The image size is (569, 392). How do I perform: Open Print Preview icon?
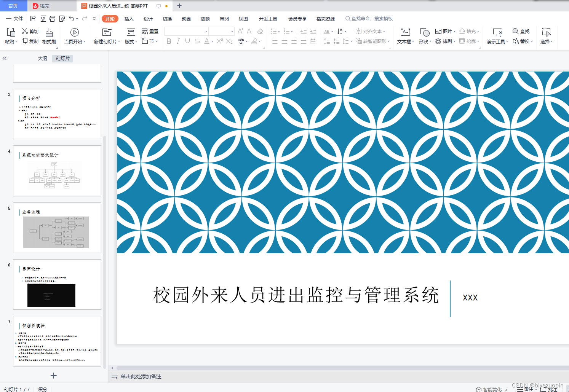(62, 19)
